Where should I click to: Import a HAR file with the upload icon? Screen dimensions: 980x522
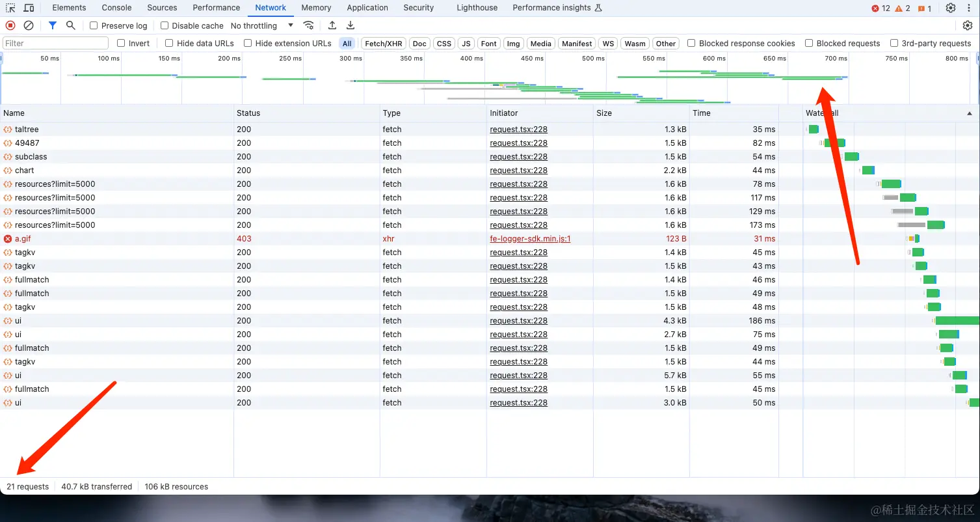click(x=332, y=25)
